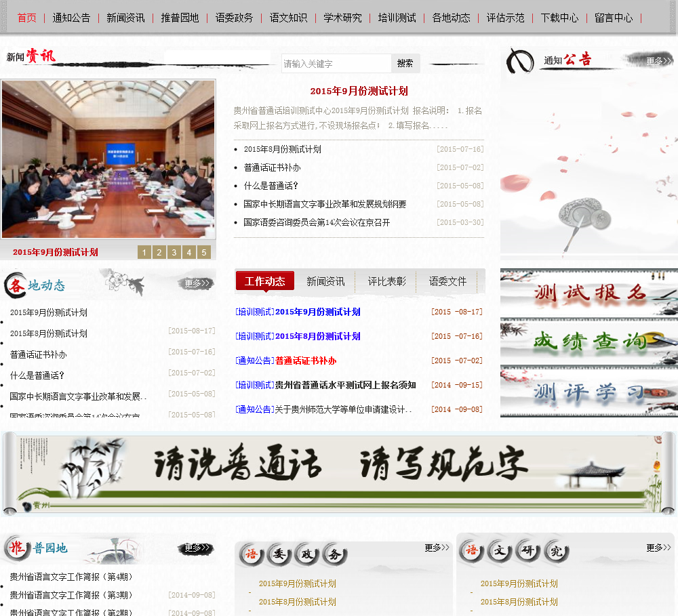Image resolution: width=678 pixels, height=616 pixels.
Task: Click the 请说普通话 请写规范字 scroll banner
Action: coord(338,474)
